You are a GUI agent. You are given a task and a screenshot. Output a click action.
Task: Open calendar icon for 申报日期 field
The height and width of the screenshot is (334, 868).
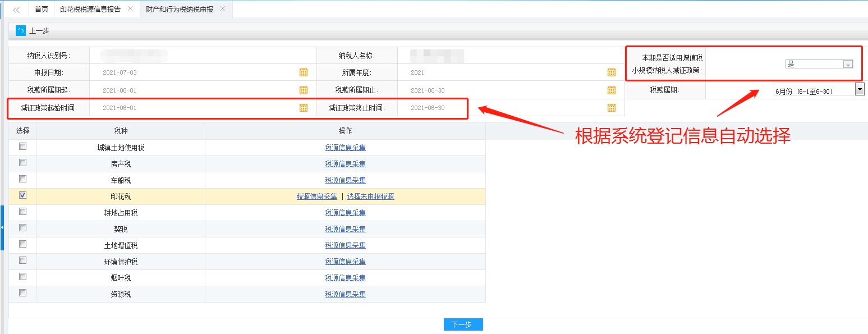303,72
